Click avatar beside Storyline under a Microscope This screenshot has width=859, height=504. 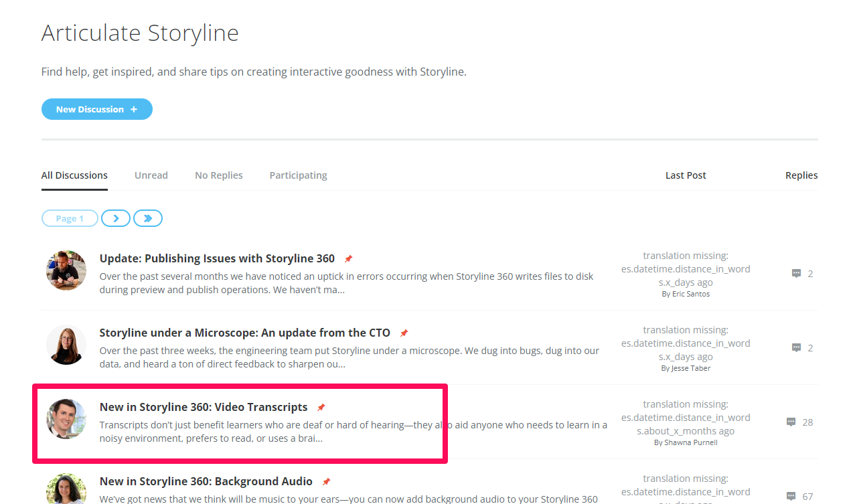point(66,345)
